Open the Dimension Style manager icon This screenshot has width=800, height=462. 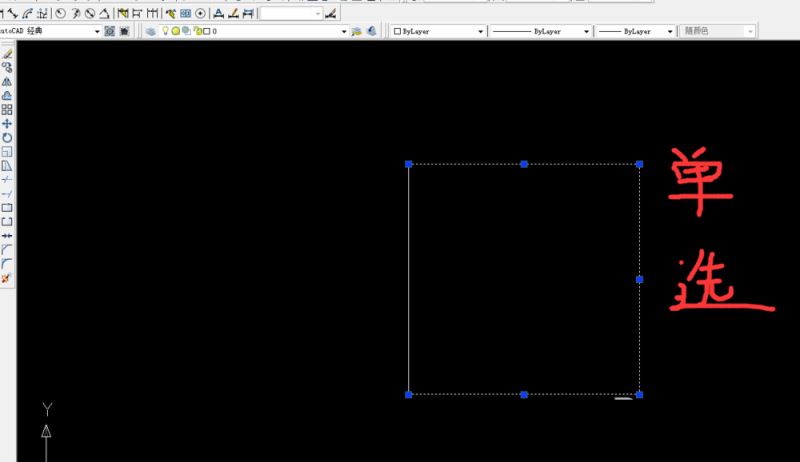331,14
